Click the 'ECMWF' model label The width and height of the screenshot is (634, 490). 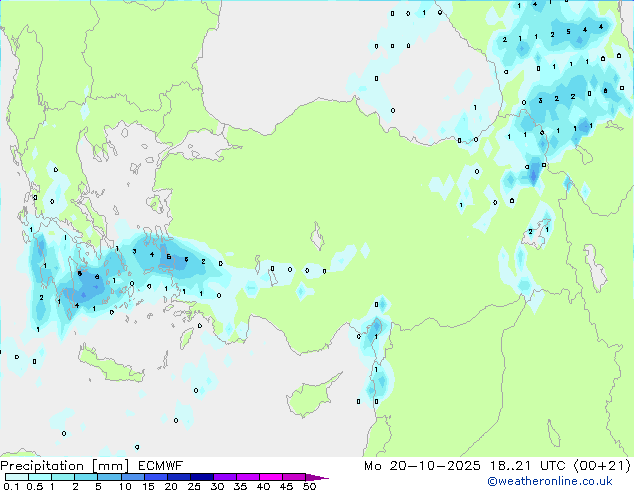pyautogui.click(x=161, y=466)
